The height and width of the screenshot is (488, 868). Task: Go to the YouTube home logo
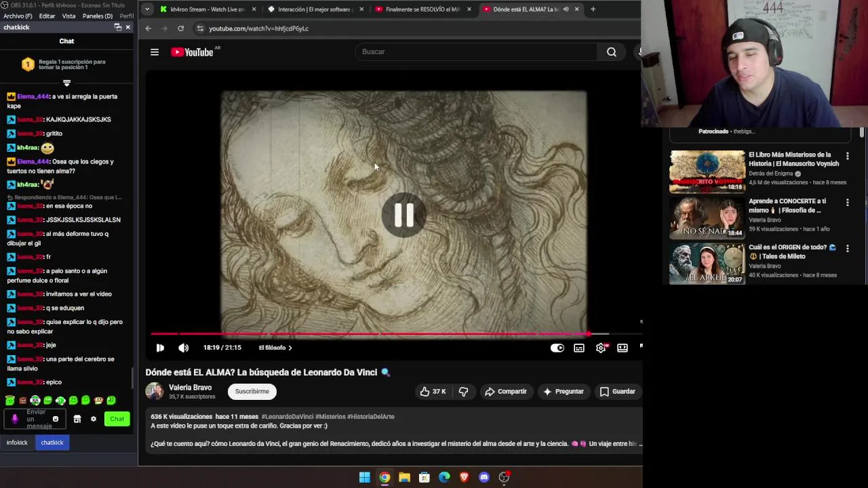pos(193,52)
